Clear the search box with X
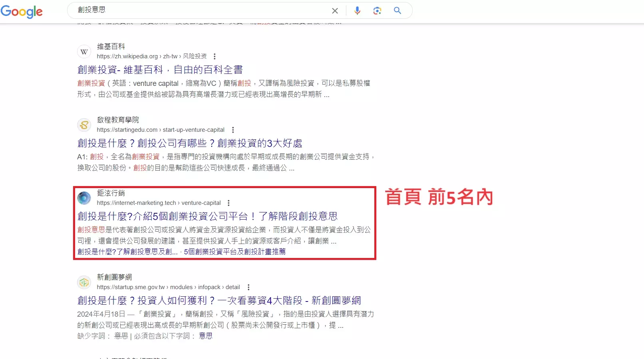The height and width of the screenshot is (359, 644). tap(335, 11)
